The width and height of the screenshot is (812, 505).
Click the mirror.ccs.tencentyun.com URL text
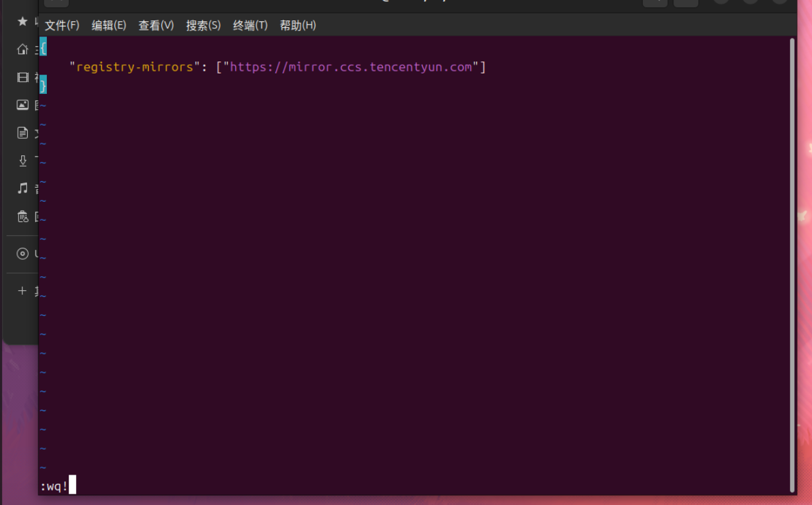351,67
